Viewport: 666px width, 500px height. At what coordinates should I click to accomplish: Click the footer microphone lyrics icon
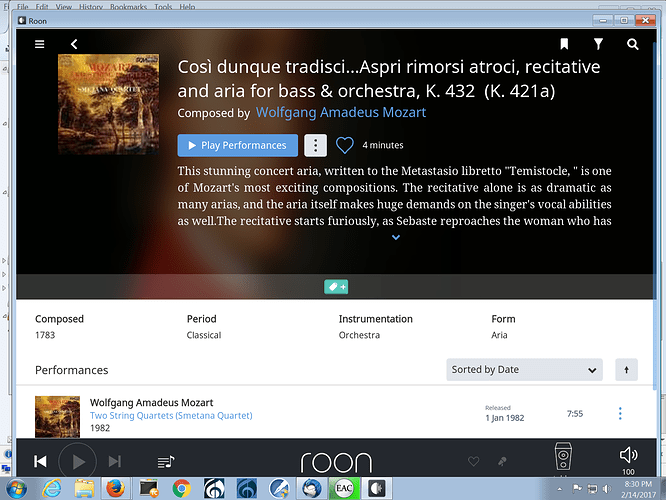[x=502, y=461]
